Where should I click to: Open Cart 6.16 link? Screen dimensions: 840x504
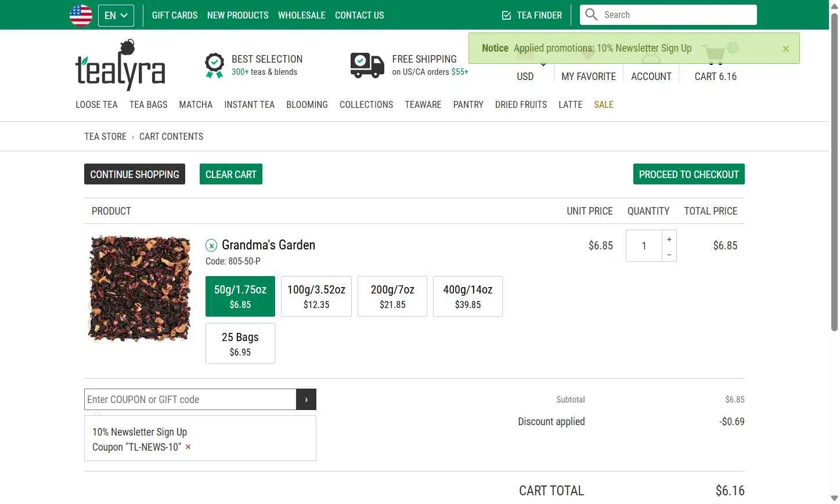coord(715,76)
